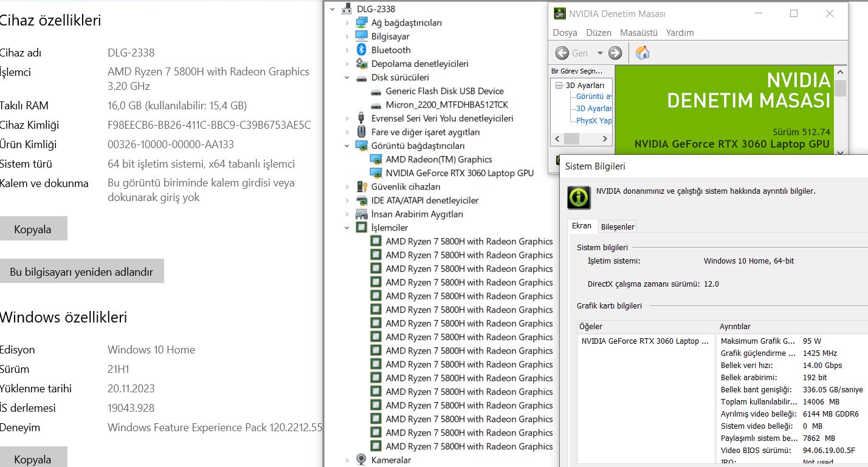Click the forward arrow in NVIDIA toolbar
The image size is (868, 467).
point(615,53)
